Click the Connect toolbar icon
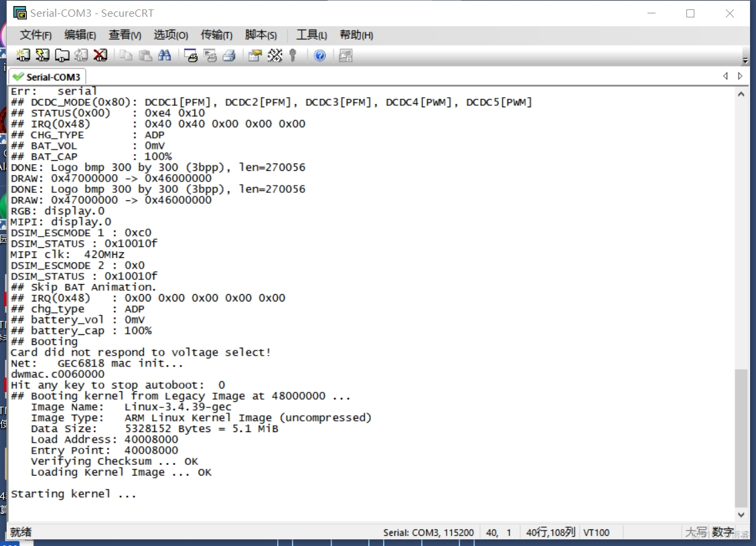Image resolution: width=756 pixels, height=546 pixels. point(23,56)
